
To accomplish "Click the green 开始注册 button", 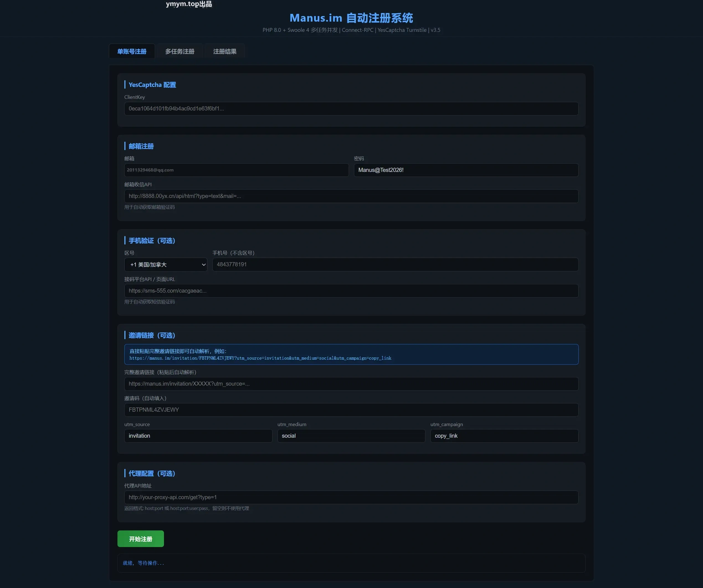I will pos(141,539).
